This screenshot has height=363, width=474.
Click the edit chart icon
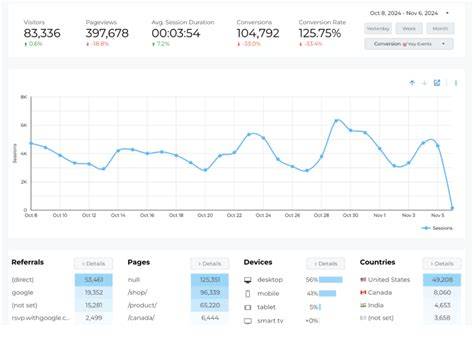tap(437, 83)
